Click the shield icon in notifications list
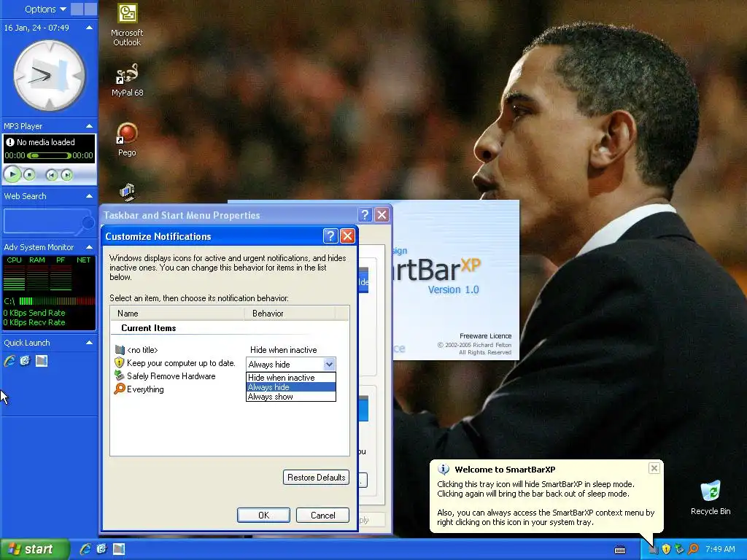 (120, 362)
